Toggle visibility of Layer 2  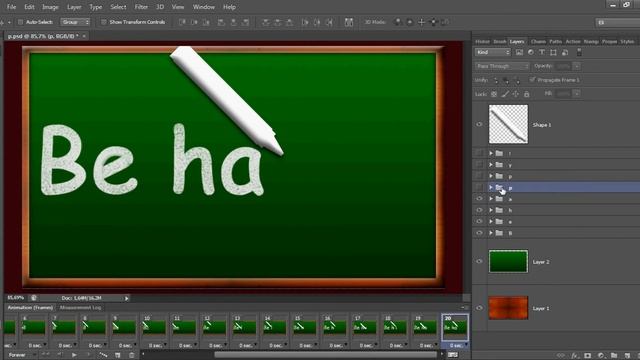[479, 262]
